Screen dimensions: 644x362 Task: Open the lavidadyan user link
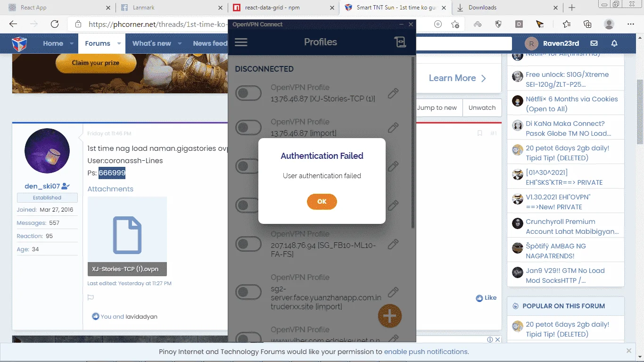click(141, 317)
